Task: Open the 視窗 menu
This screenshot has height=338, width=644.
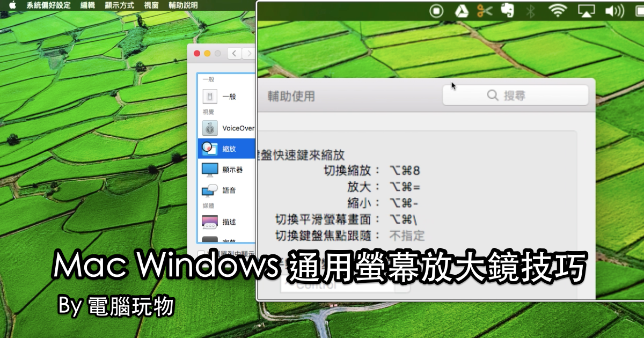Action: coord(151,5)
